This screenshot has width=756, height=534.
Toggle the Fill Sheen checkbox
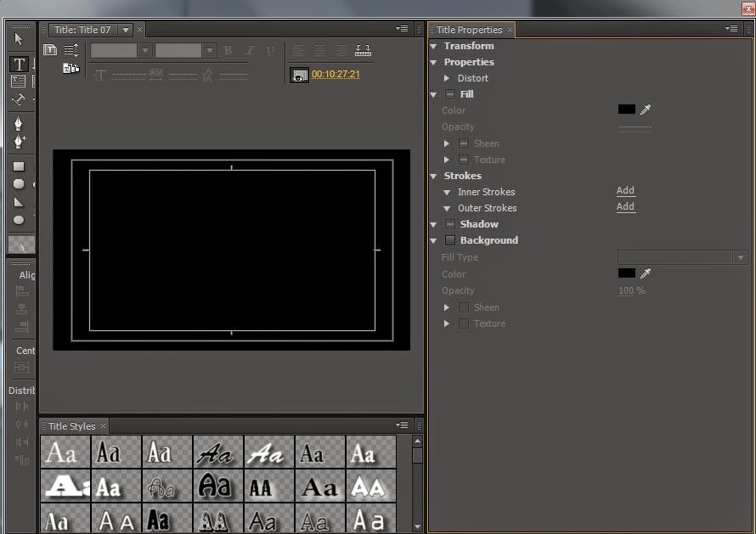[x=463, y=143]
